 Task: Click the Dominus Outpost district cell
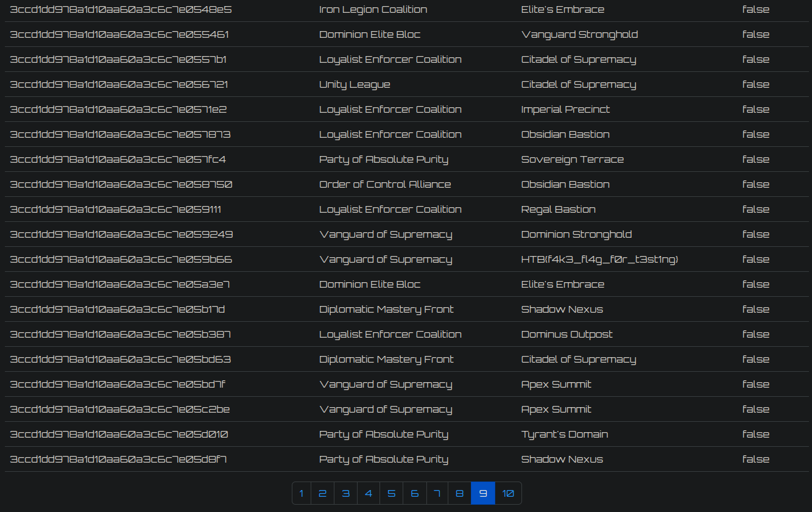click(x=567, y=335)
